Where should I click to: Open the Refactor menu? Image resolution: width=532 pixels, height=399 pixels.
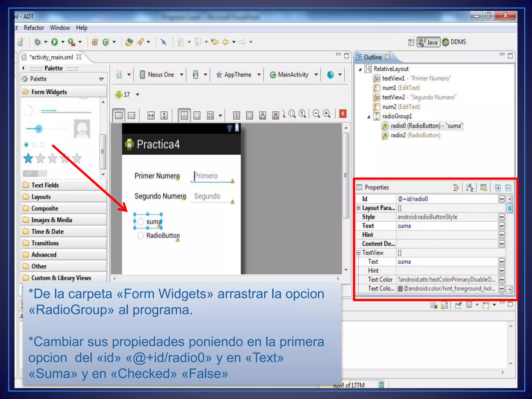pos(34,28)
